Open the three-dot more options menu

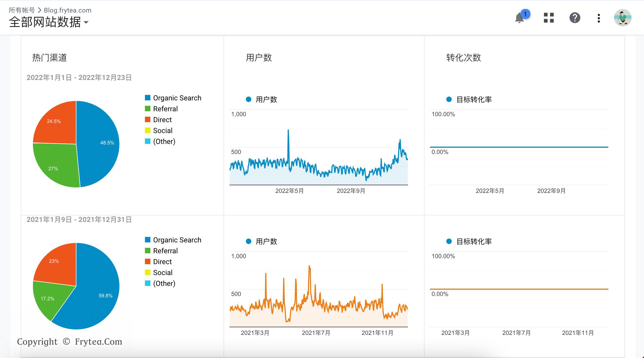pos(599,18)
